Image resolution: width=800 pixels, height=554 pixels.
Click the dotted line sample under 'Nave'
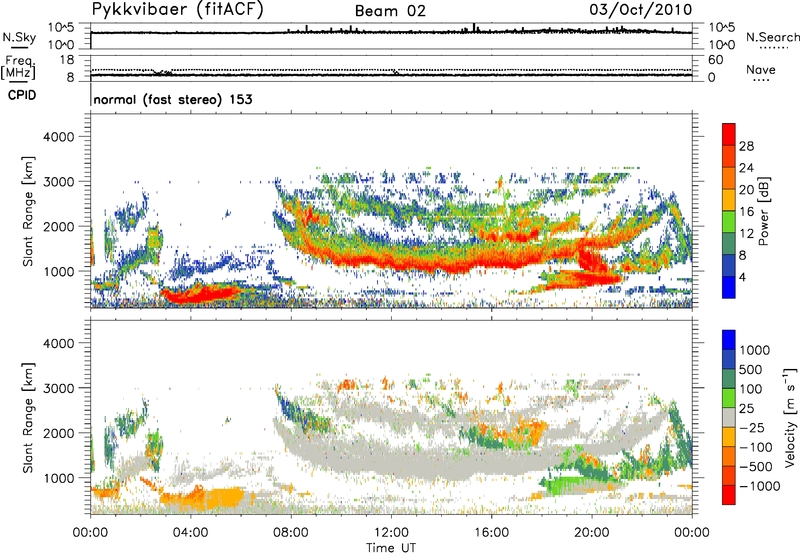762,81
